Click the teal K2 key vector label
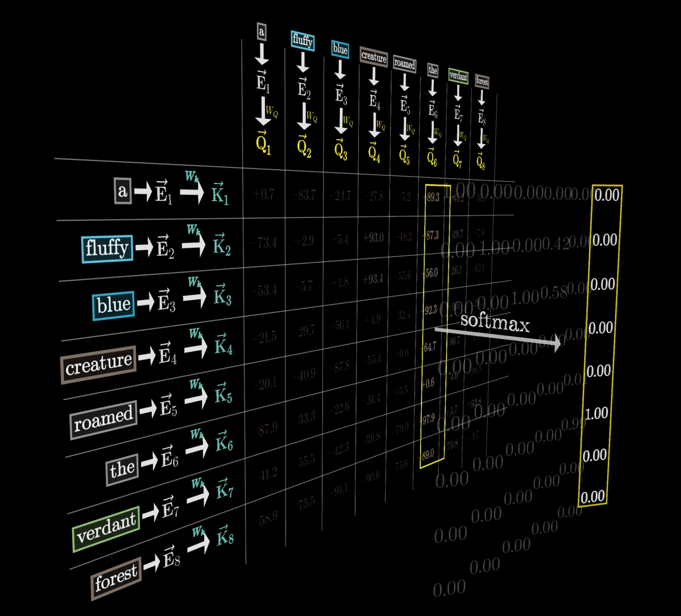This screenshot has width=681, height=616. coord(222,245)
